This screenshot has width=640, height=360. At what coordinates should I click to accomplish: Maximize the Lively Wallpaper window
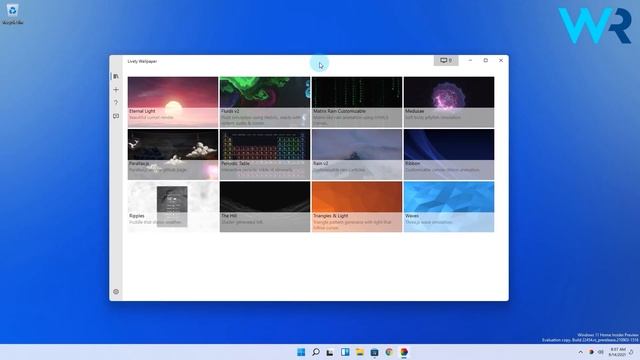[486, 60]
